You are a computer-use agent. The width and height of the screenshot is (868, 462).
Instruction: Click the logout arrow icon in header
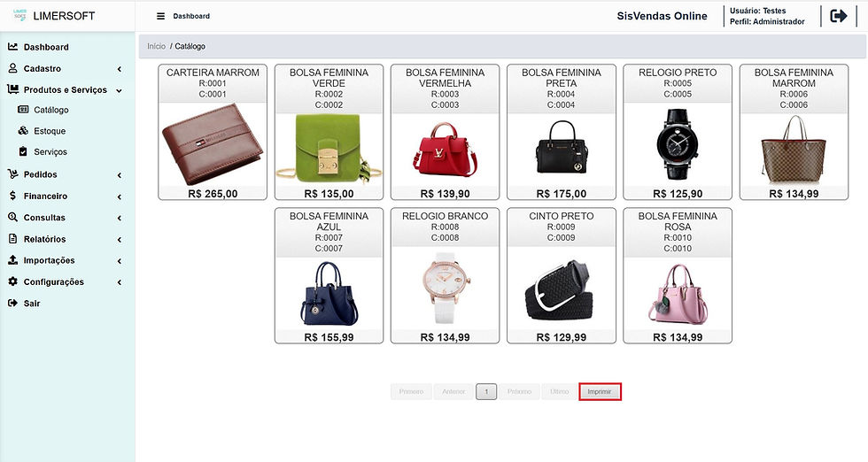coord(838,16)
